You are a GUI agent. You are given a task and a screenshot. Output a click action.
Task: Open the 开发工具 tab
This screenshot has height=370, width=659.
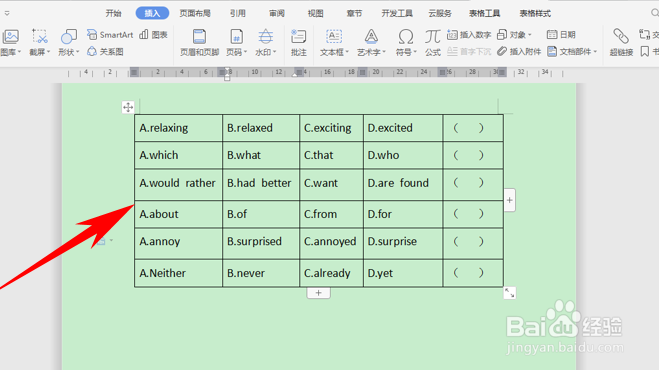click(x=397, y=13)
